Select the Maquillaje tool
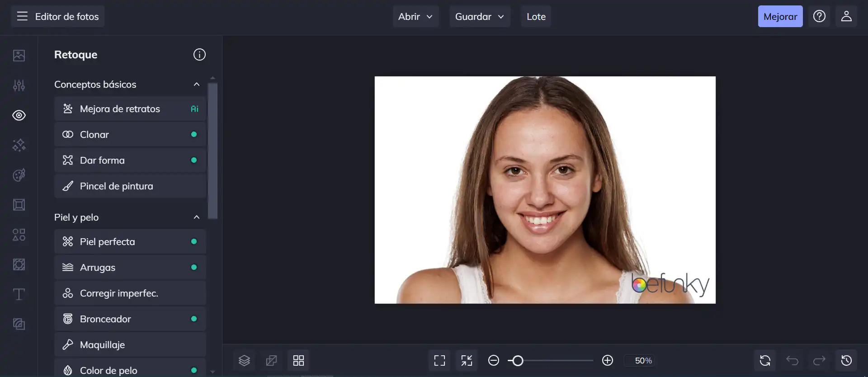This screenshot has height=377, width=868. (x=130, y=345)
